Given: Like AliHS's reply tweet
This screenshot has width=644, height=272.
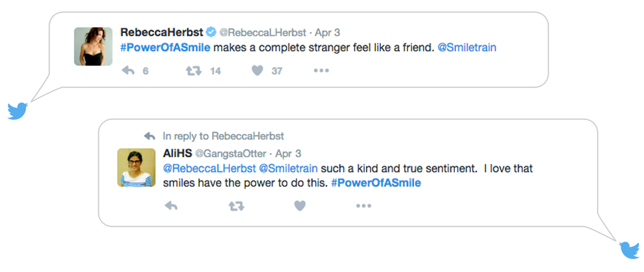Looking at the screenshot, I should coord(300,206).
